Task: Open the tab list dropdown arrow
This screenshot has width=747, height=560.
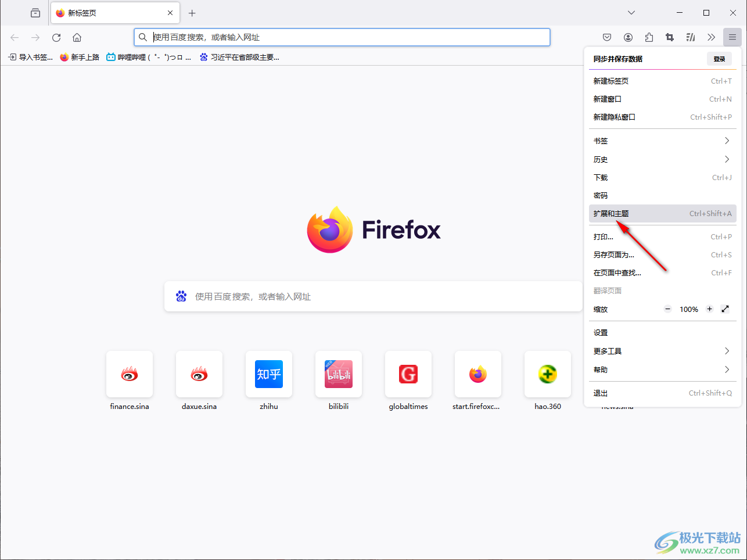Action: tap(631, 13)
